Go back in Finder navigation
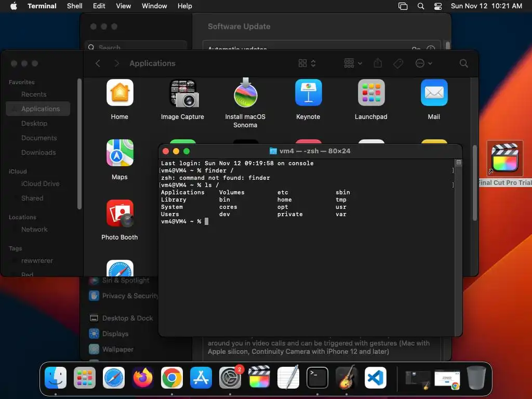 pos(98,63)
